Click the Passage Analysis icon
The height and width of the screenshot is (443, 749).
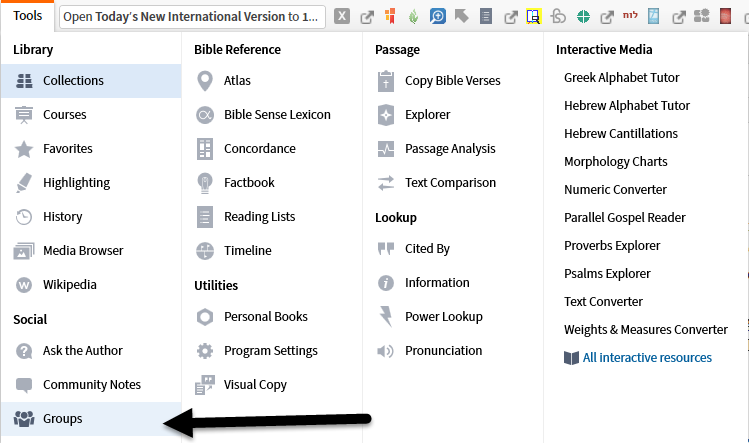point(386,149)
